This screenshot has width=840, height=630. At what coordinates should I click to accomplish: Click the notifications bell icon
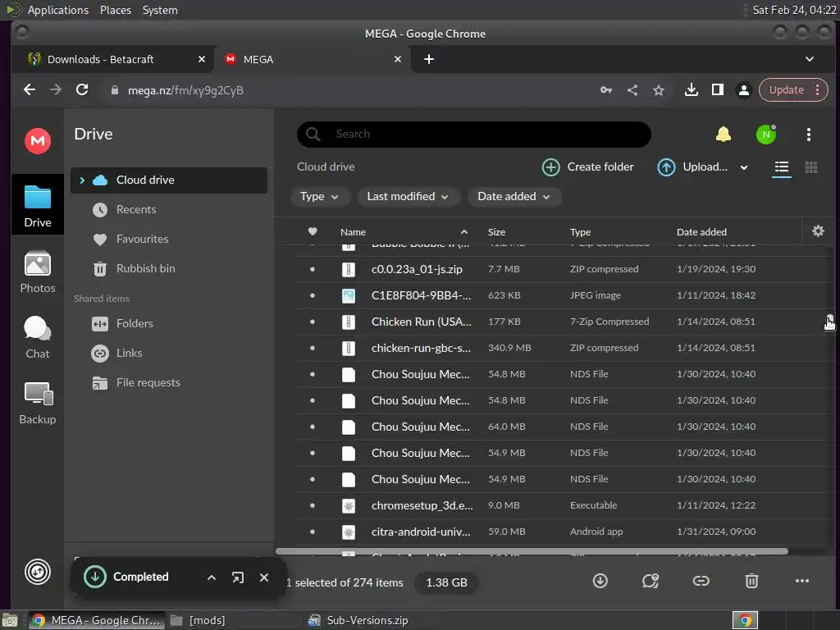pos(724,134)
